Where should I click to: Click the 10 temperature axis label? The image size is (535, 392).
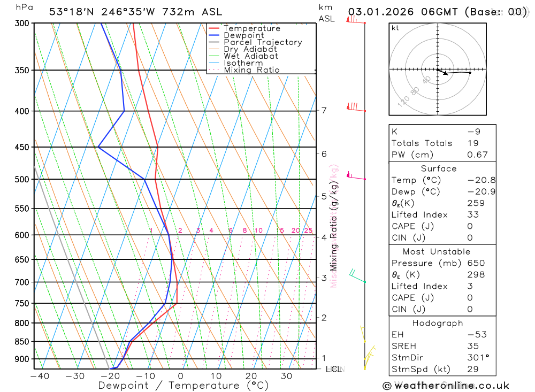coord(216,376)
